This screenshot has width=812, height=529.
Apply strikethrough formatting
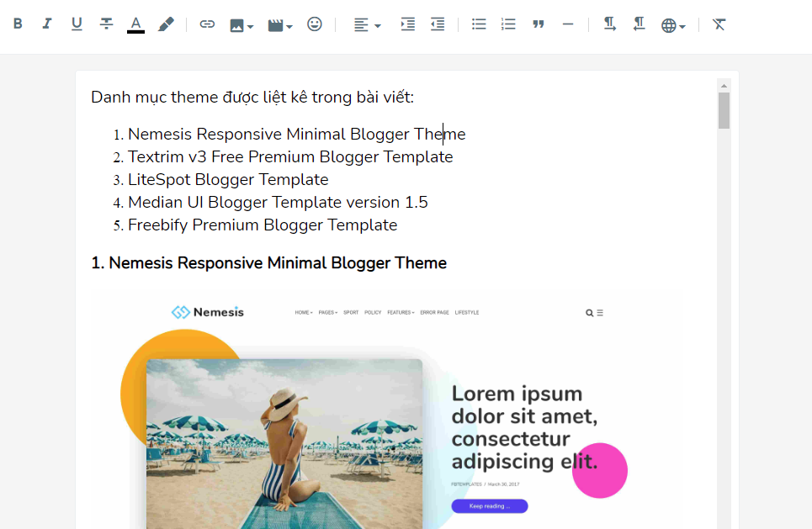(106, 24)
